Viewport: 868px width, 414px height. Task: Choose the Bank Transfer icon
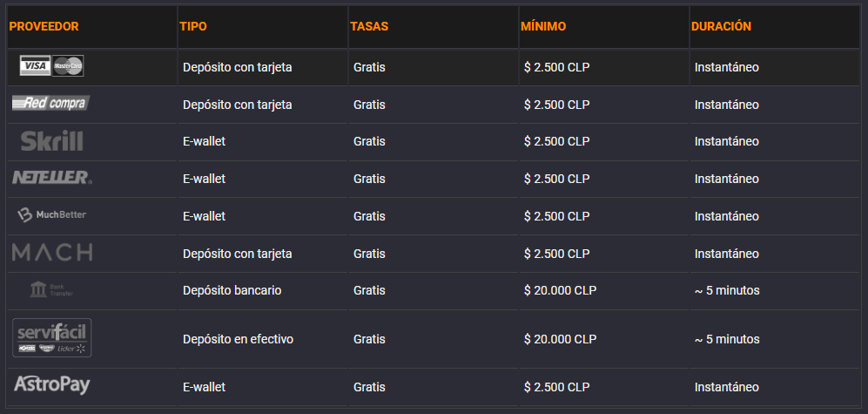coord(50,289)
